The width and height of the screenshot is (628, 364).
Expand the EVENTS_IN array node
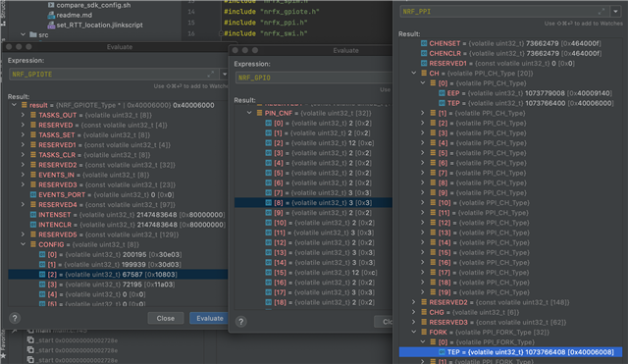pyautogui.click(x=24, y=175)
